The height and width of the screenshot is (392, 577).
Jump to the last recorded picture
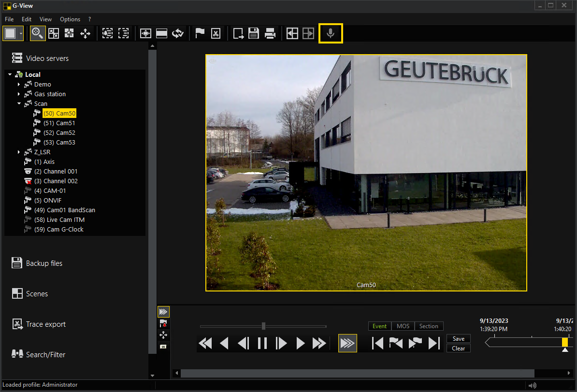434,343
